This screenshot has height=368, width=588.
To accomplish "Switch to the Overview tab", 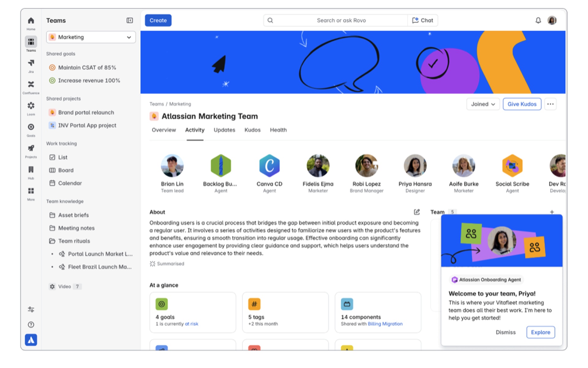I will 164,130.
